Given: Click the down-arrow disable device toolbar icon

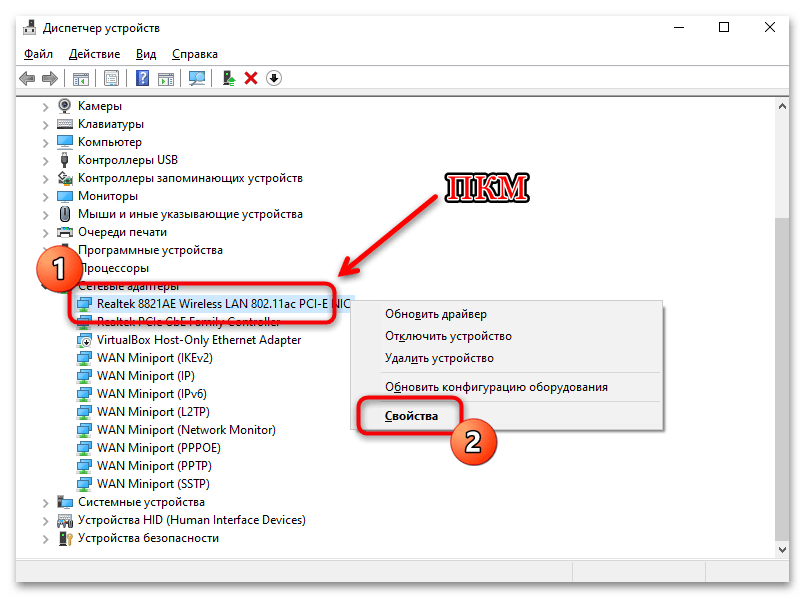Looking at the screenshot, I should click(x=273, y=78).
